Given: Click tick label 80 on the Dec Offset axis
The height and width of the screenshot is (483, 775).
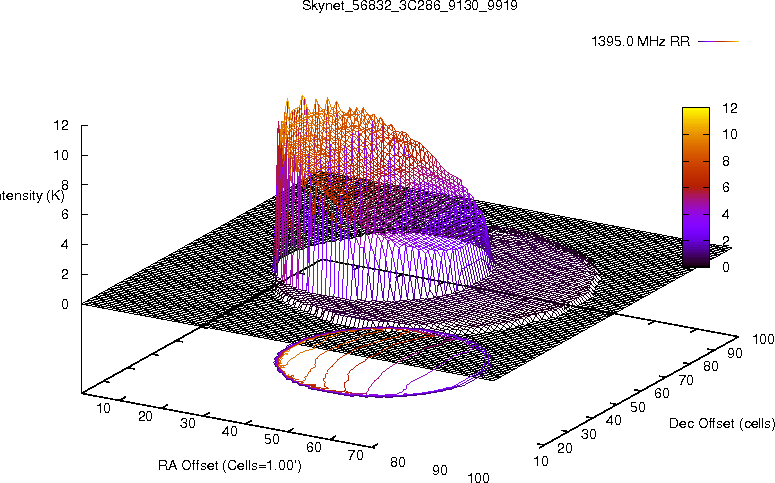Looking at the screenshot, I should [x=711, y=366].
